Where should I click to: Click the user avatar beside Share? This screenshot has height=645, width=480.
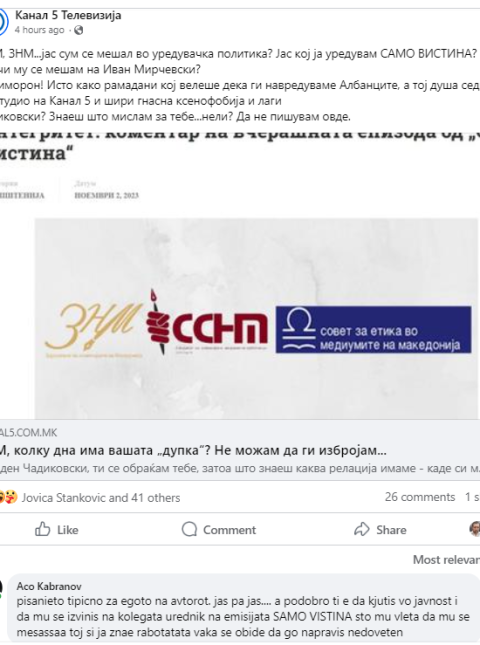475,529
